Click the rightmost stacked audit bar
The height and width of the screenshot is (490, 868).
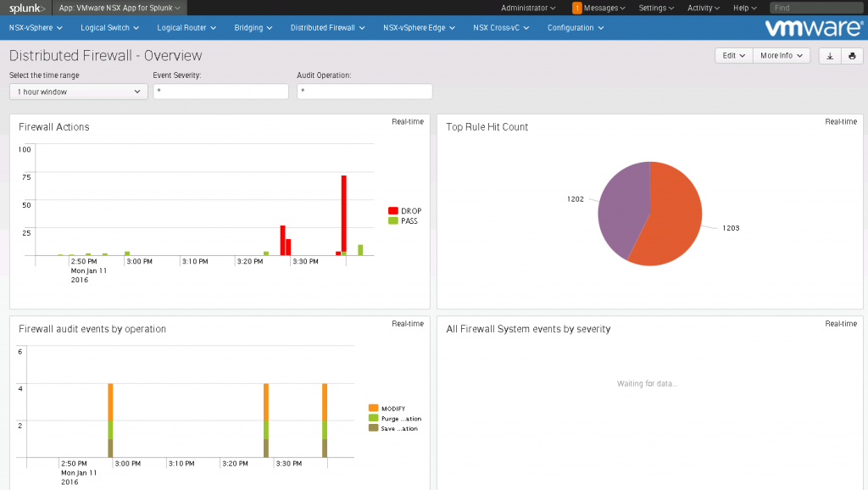(325, 420)
